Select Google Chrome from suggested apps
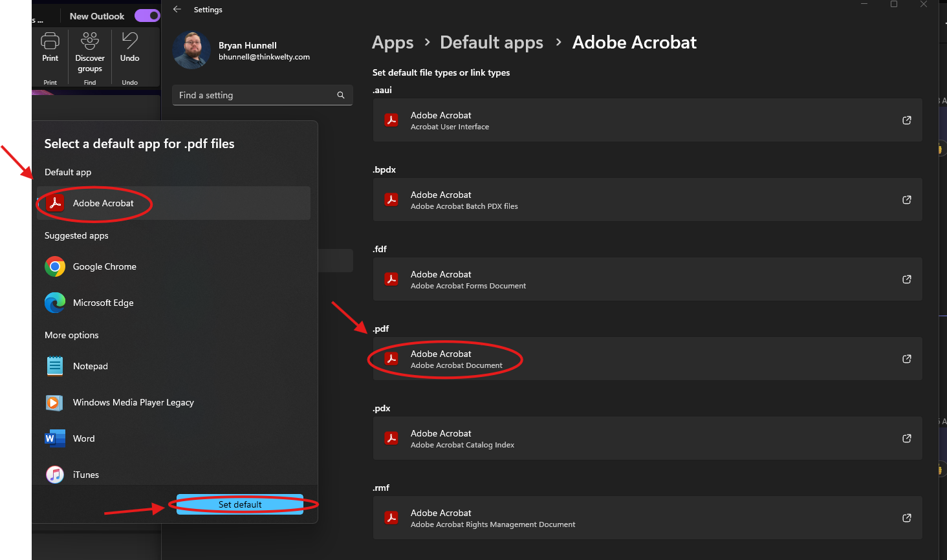The image size is (947, 560). pyautogui.click(x=103, y=266)
